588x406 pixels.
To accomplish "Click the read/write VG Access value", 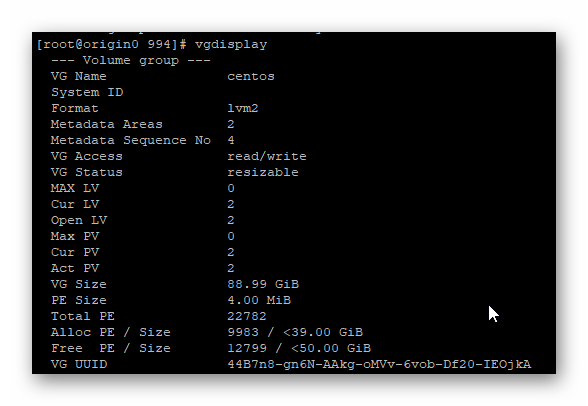I will [x=267, y=156].
